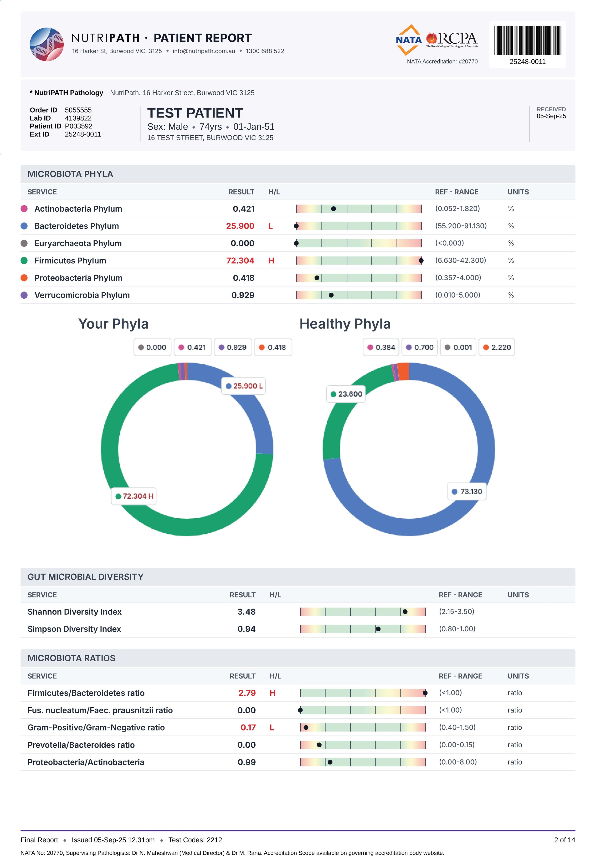Click the grey Euryarchaeota Phylum dot

24,244
